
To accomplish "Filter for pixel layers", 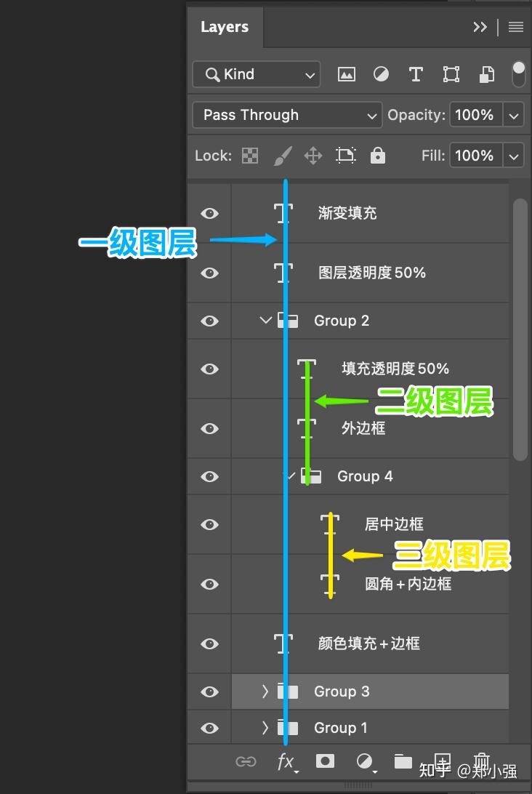I will tap(346, 73).
